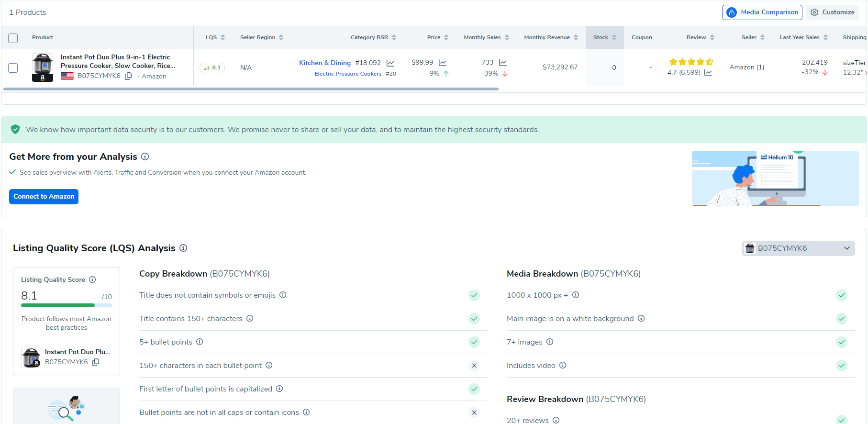Open Category BSR history chart icon
868x424 pixels.
click(390, 63)
